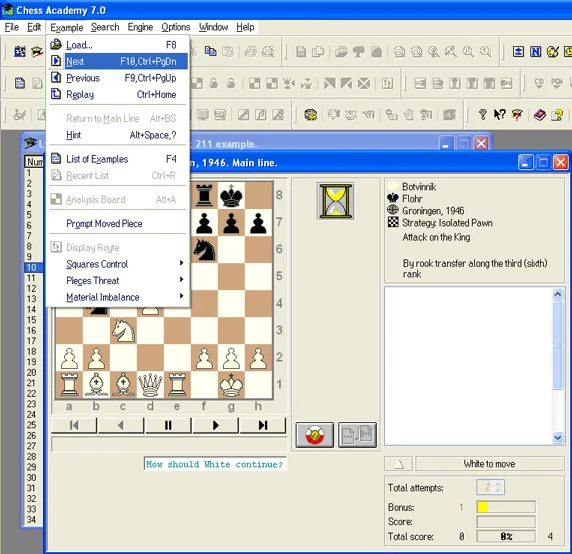Expand the Squares Control submenu
Image resolution: width=572 pixels, height=554 pixels.
coord(117,264)
